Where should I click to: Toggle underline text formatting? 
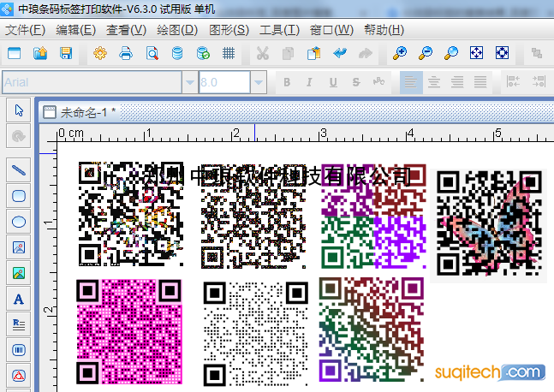[x=333, y=82]
